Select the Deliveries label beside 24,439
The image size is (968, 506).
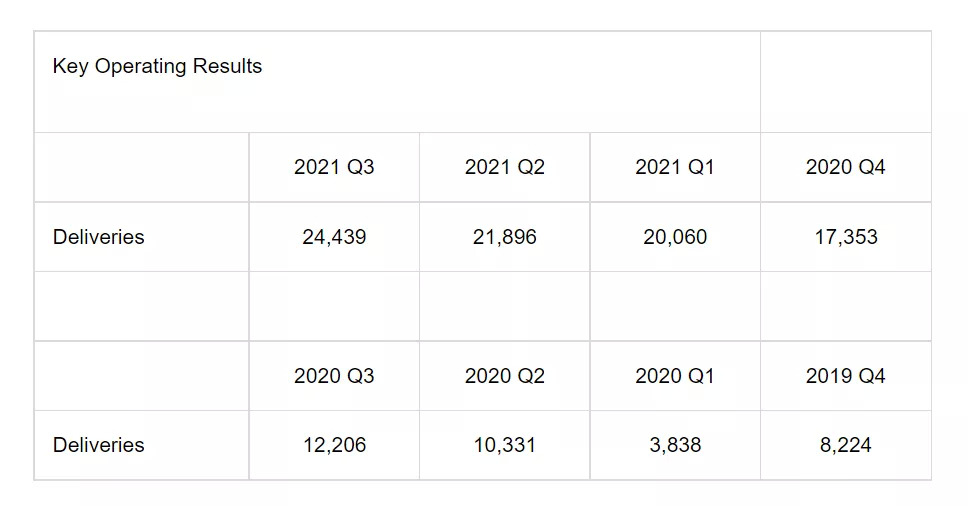pos(98,237)
